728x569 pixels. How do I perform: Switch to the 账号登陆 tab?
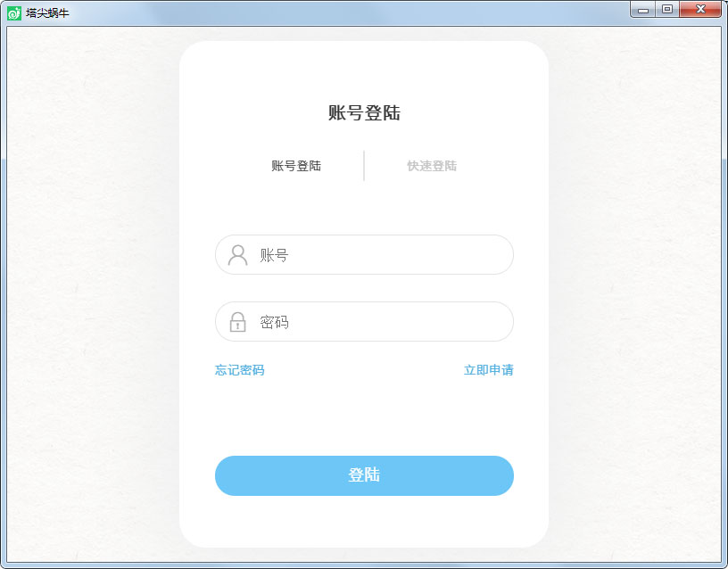(296, 166)
